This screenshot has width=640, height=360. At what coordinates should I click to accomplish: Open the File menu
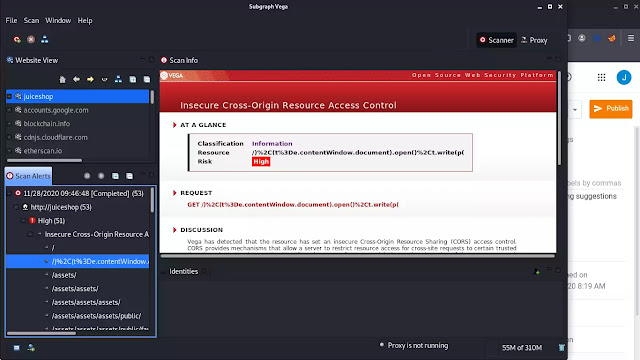coord(11,20)
